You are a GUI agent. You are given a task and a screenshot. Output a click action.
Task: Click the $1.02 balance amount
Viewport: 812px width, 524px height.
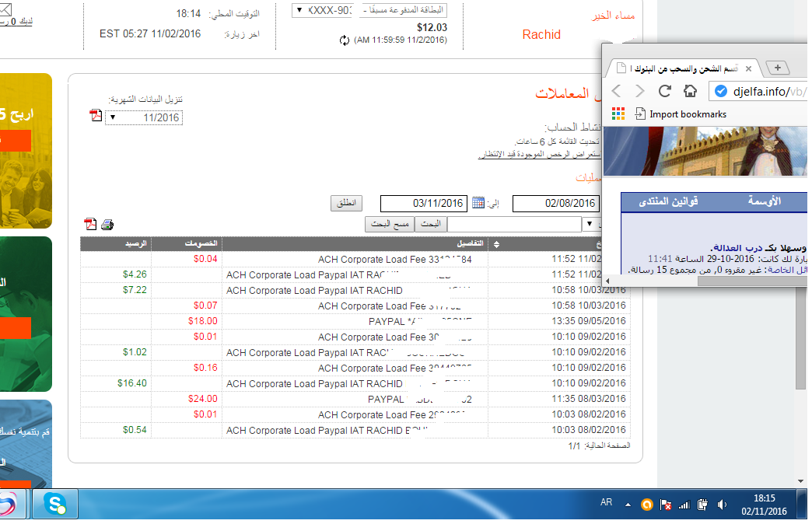pos(135,352)
